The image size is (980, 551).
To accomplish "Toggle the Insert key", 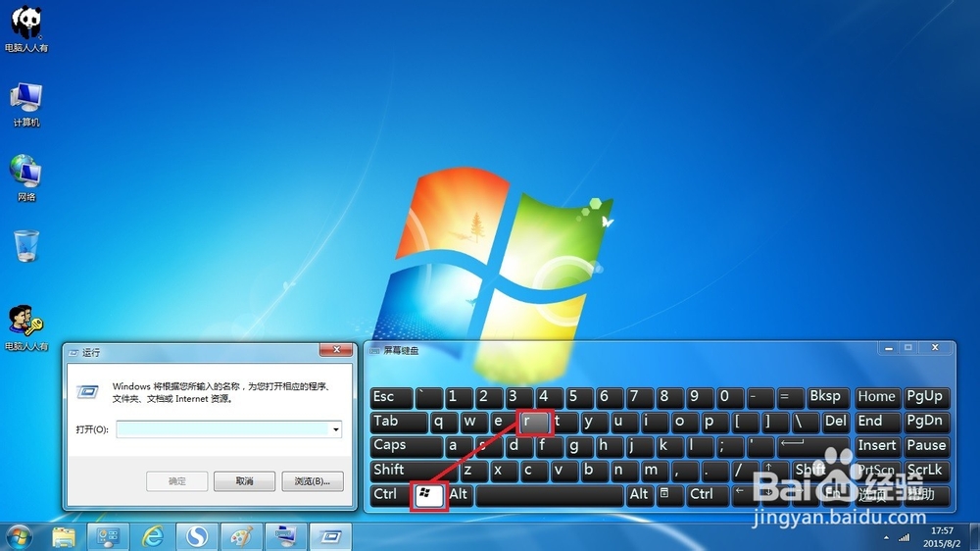I will (877, 446).
